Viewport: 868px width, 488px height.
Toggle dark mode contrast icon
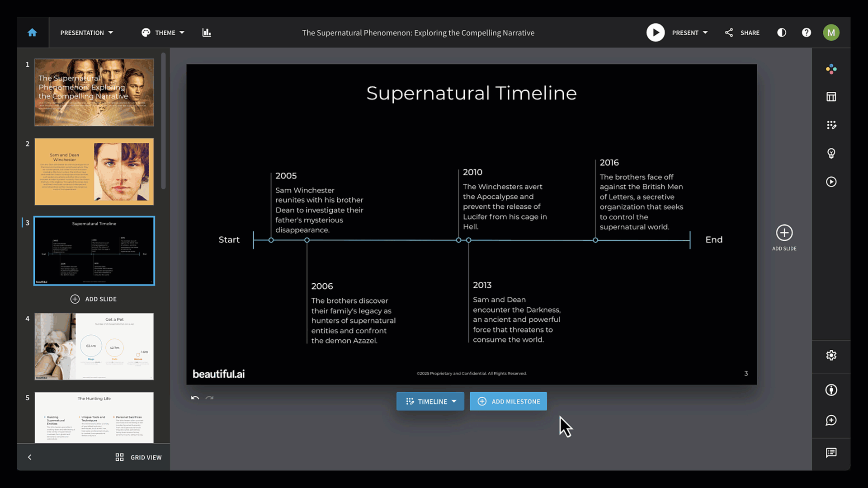pyautogui.click(x=782, y=33)
